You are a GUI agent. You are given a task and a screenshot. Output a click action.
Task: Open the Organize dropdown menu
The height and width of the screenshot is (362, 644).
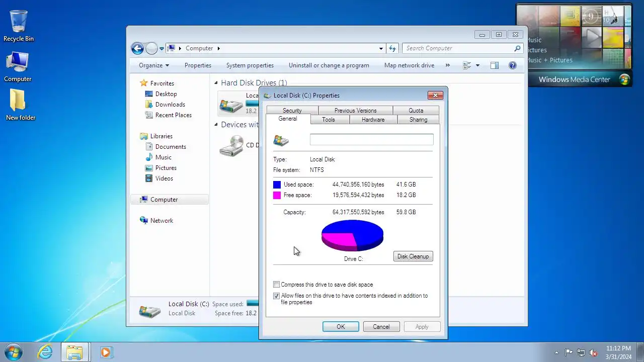point(154,65)
